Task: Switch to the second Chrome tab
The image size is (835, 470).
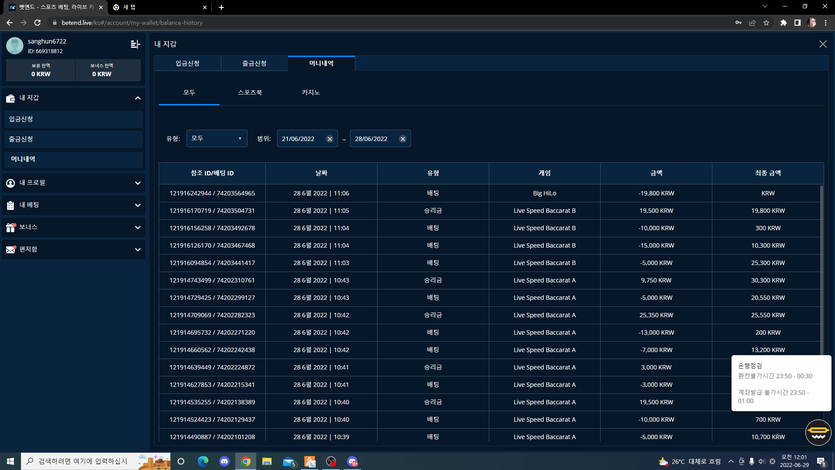Action: pos(159,7)
